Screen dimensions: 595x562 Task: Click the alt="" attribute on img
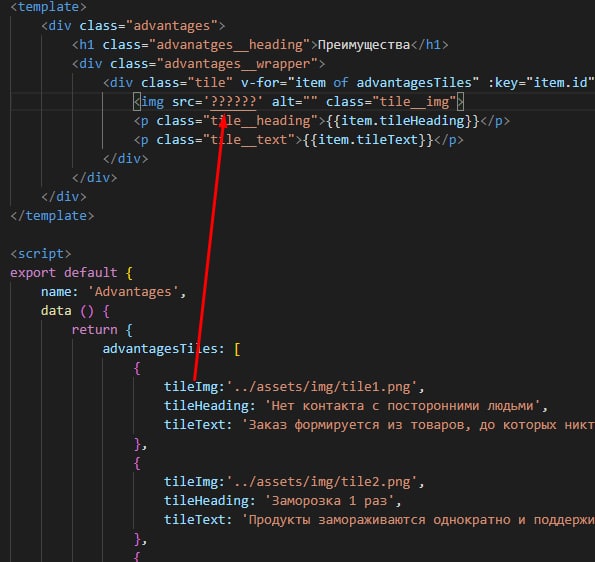[294, 102]
